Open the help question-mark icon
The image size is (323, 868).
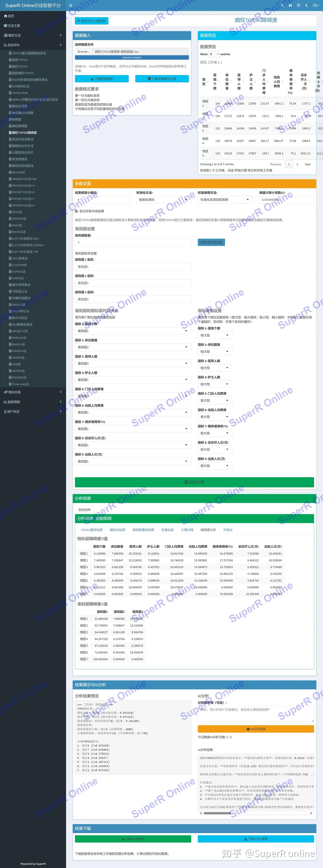tap(298, 5)
